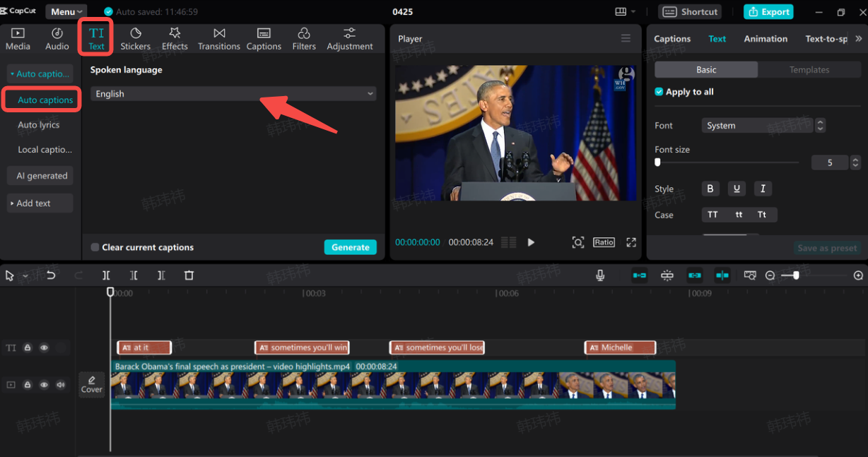Screen dimensions: 868x457
Task: Open the layout selector dropdown
Action: (x=625, y=11)
